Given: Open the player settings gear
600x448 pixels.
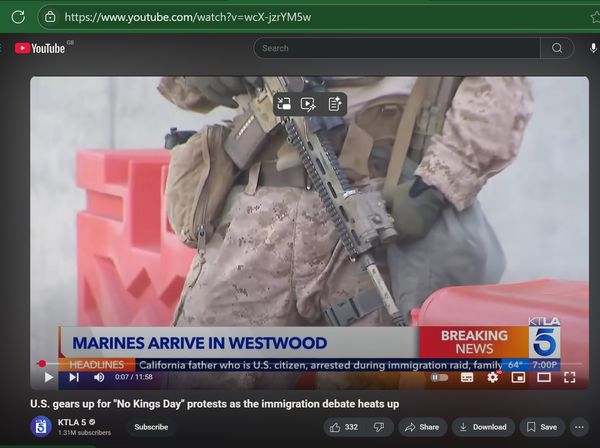Looking at the screenshot, I should pyautogui.click(x=492, y=377).
